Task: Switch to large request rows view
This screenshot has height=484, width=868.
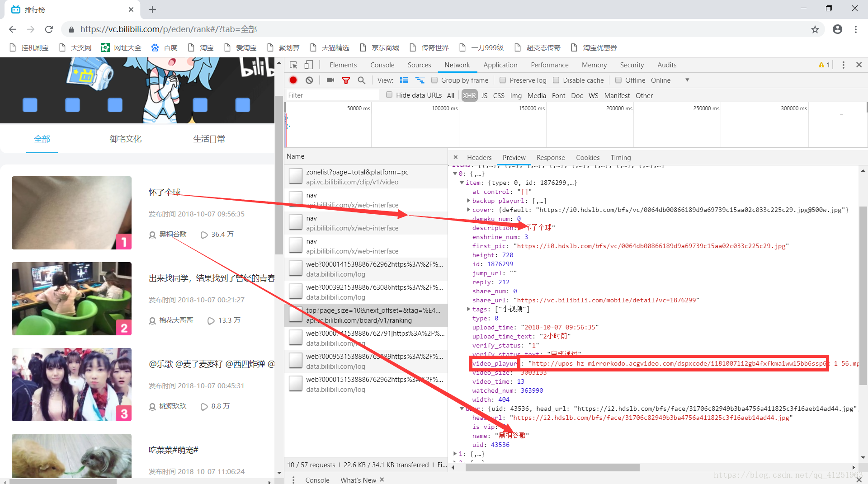Action: (x=404, y=80)
